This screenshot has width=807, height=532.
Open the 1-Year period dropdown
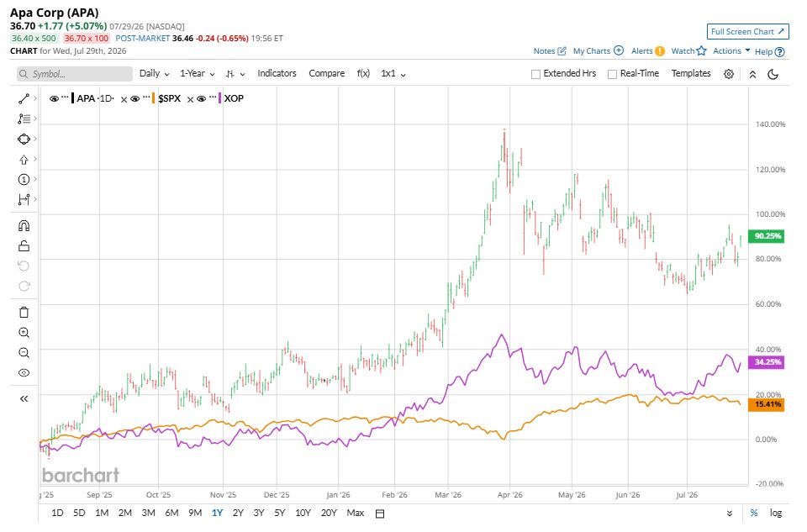[x=197, y=74]
